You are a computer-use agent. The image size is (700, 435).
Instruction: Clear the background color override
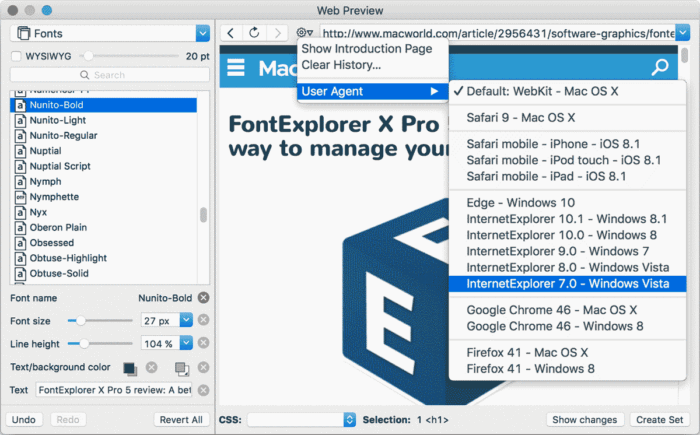[204, 367]
